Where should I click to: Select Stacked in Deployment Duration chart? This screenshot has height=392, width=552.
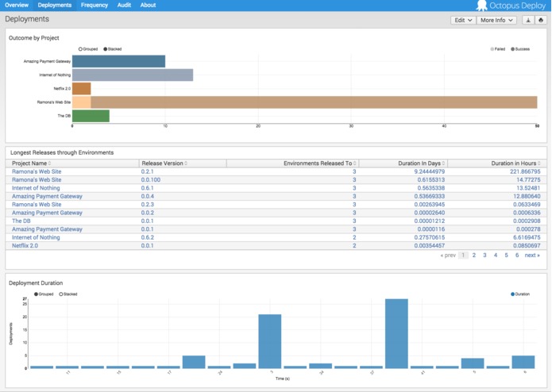pos(68,294)
